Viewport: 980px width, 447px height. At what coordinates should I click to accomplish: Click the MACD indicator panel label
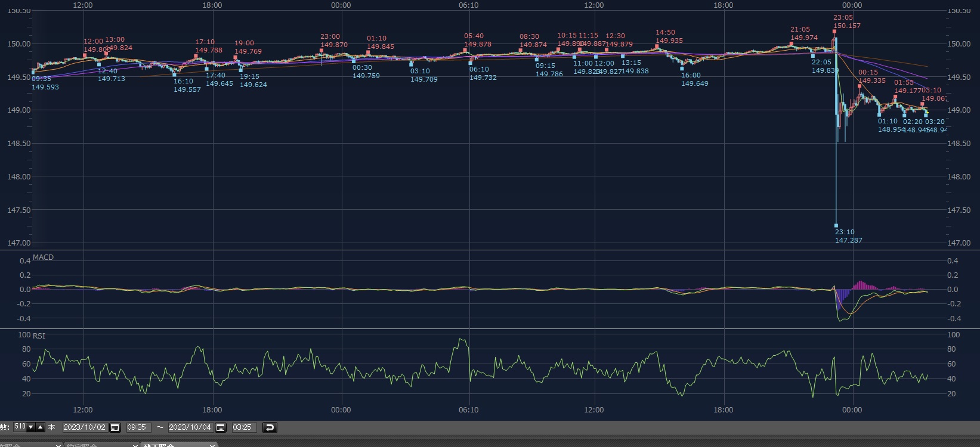pyautogui.click(x=43, y=257)
